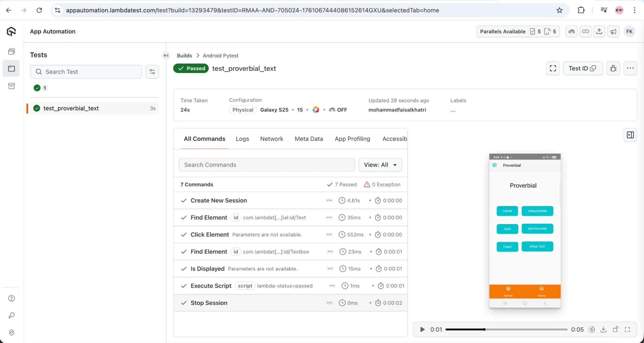This screenshot has width=644, height=343.
Task: Open Access Keys via the key icon
Action: pyautogui.click(x=11, y=315)
